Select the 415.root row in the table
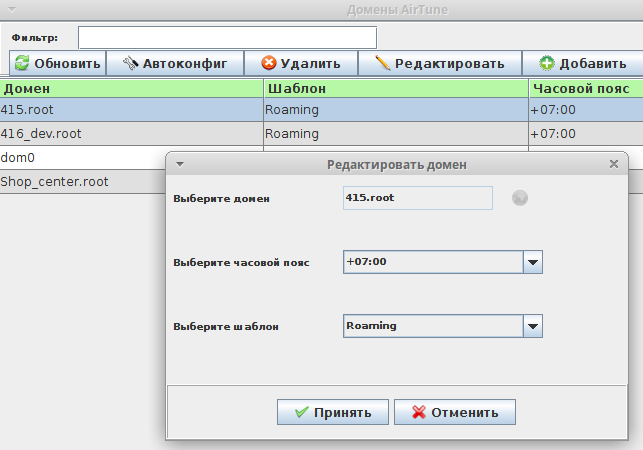Viewport: 643px width, 450px height. [x=322, y=110]
